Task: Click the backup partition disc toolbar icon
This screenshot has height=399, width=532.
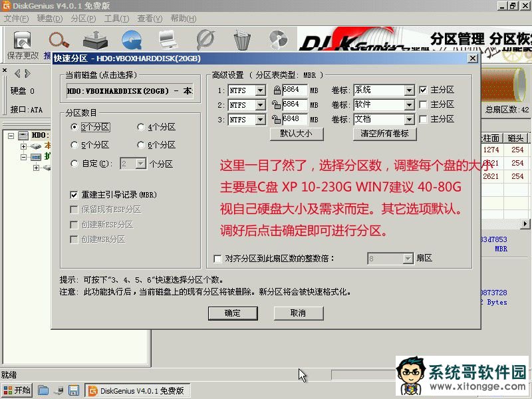Action: tap(278, 40)
